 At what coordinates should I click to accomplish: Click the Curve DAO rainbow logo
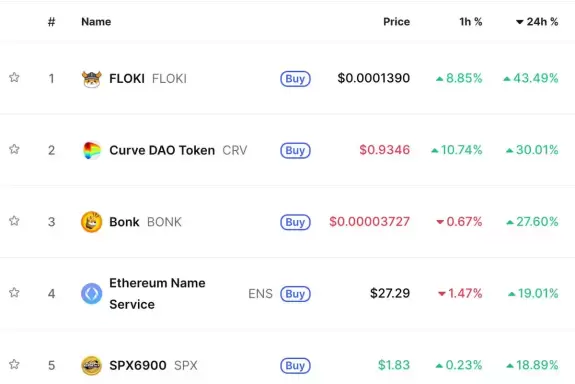click(x=91, y=150)
